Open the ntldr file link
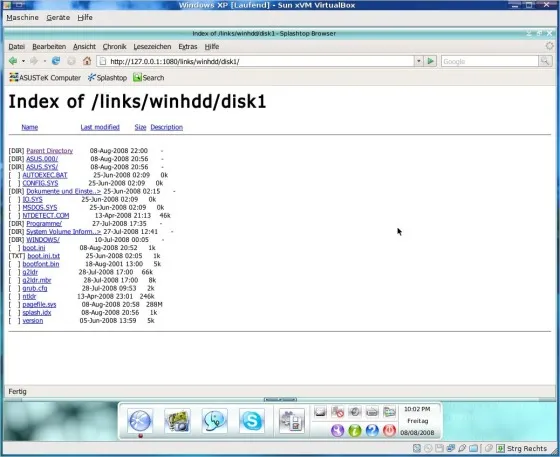This screenshot has width=560, height=457. point(29,296)
